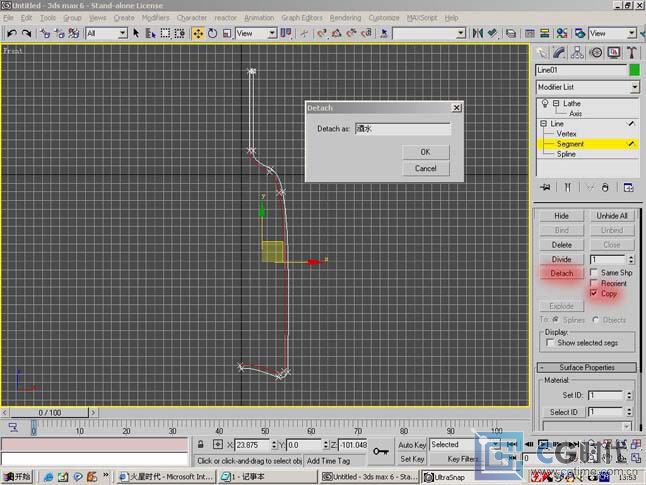Collapse the Surface Properties rollout
Viewport: 646px width, 485px height.
[587, 368]
